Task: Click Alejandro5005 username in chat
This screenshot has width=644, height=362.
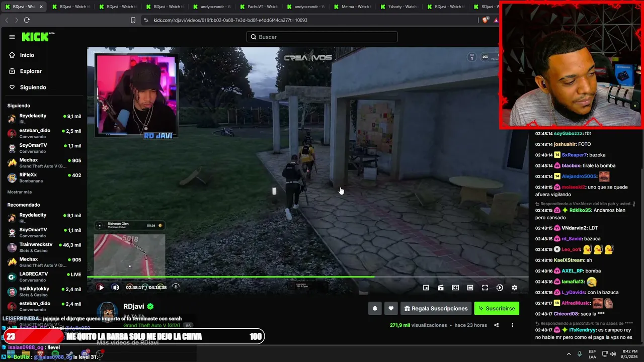Action: 579,176
